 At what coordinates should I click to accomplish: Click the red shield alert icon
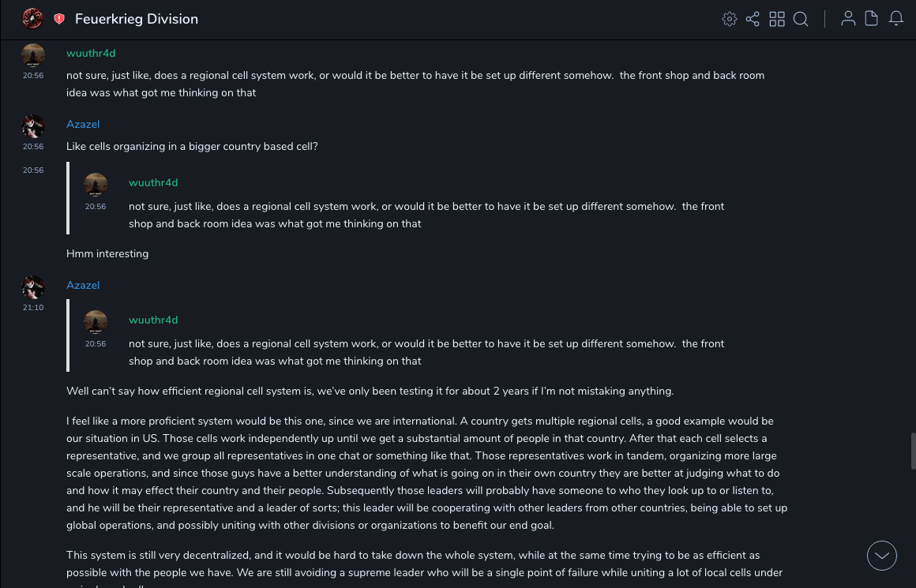click(59, 19)
